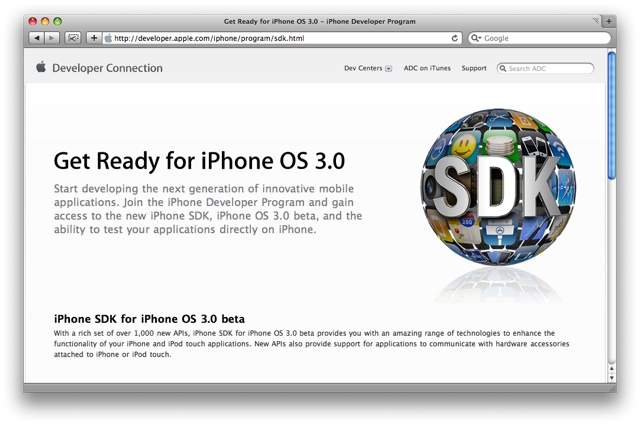This screenshot has height=425, width=640.
Task: Go back with Safari's back arrow
Action: pos(37,38)
